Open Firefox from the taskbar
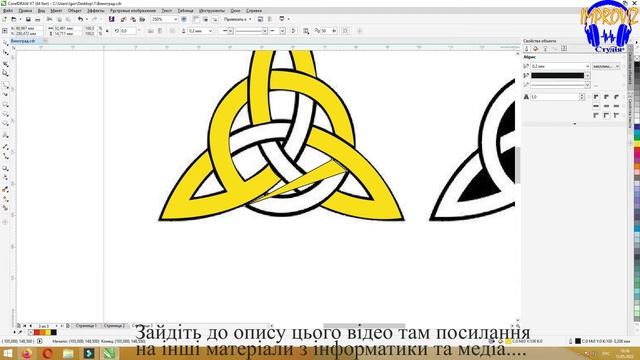This screenshot has width=640, height=360. pos(27,353)
